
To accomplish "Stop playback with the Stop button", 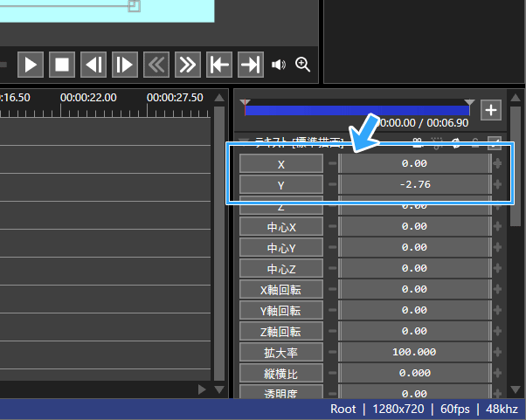I will [62, 65].
